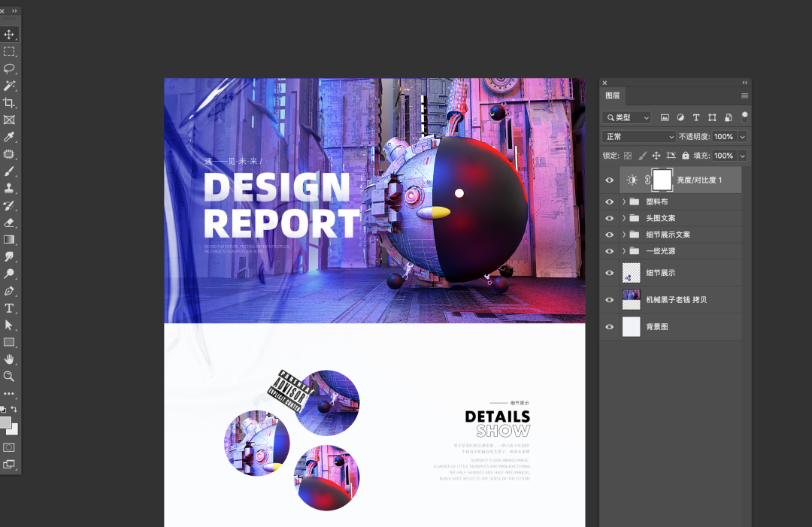Lock layer position
Image resolution: width=812 pixels, height=527 pixels.
click(656, 156)
